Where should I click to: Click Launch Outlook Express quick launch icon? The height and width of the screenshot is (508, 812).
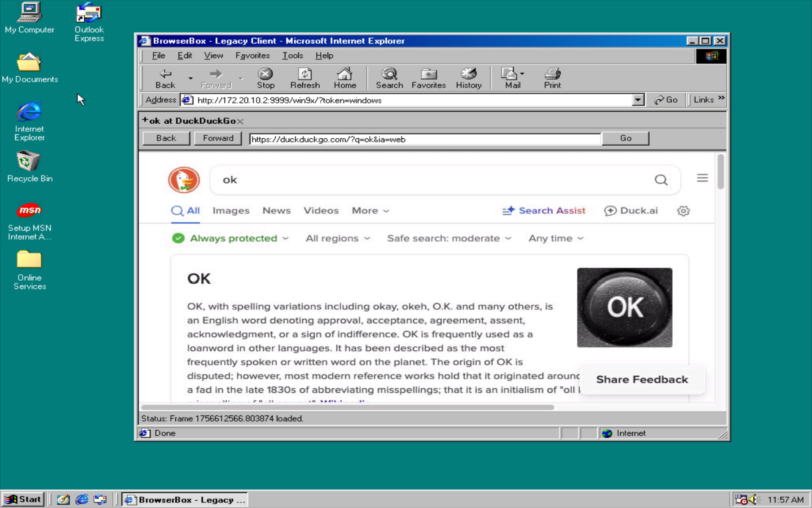100,499
